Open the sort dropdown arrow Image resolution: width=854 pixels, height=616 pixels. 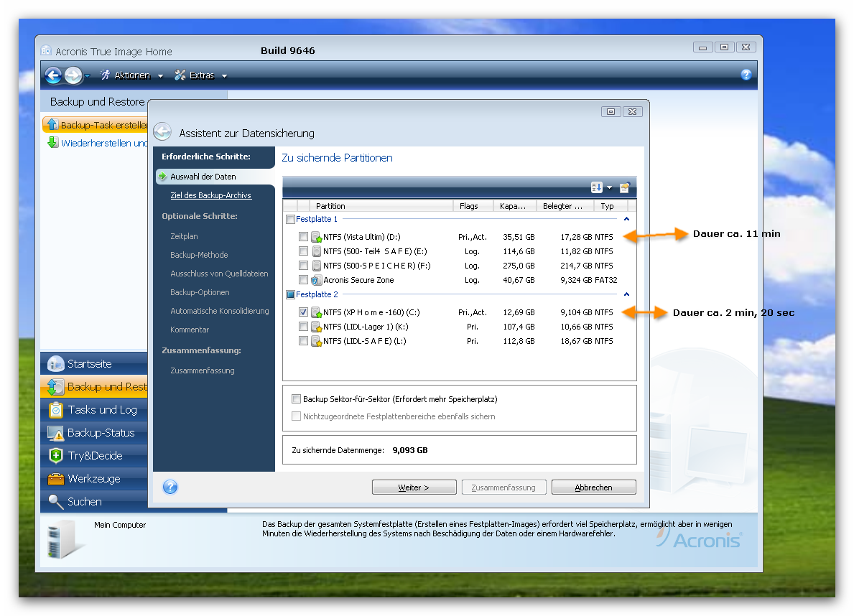click(x=610, y=188)
